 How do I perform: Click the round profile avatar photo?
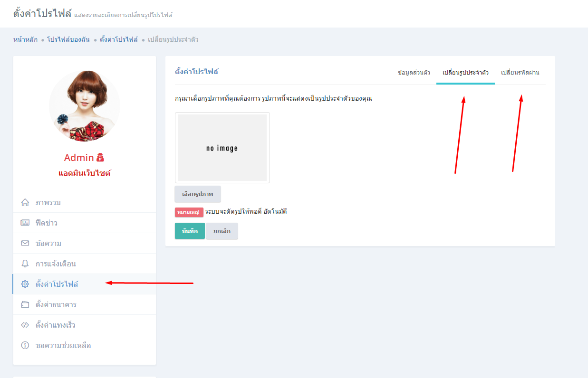85,106
